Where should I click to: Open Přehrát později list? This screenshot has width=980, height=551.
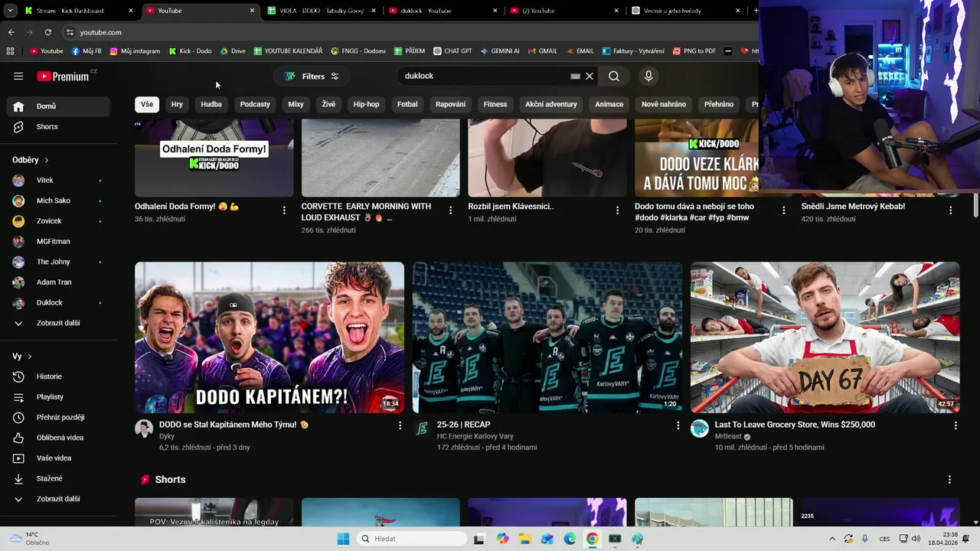(58, 417)
